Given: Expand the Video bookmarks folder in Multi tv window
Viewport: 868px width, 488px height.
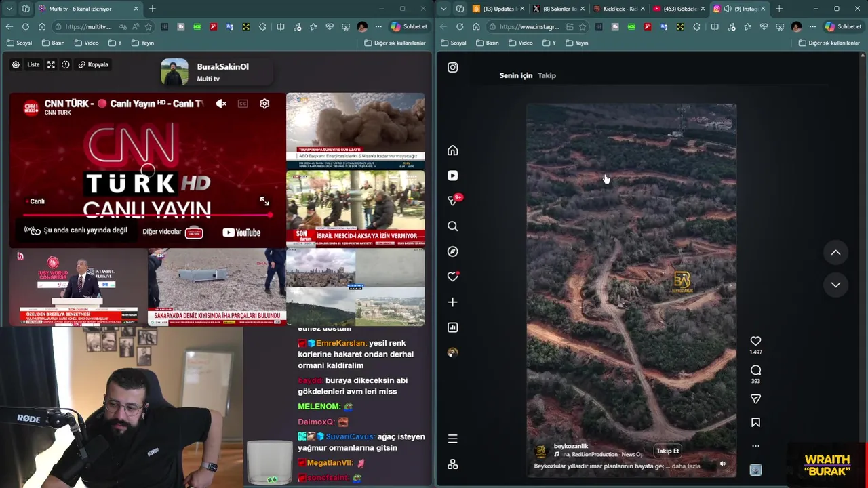Looking at the screenshot, I should [x=86, y=43].
